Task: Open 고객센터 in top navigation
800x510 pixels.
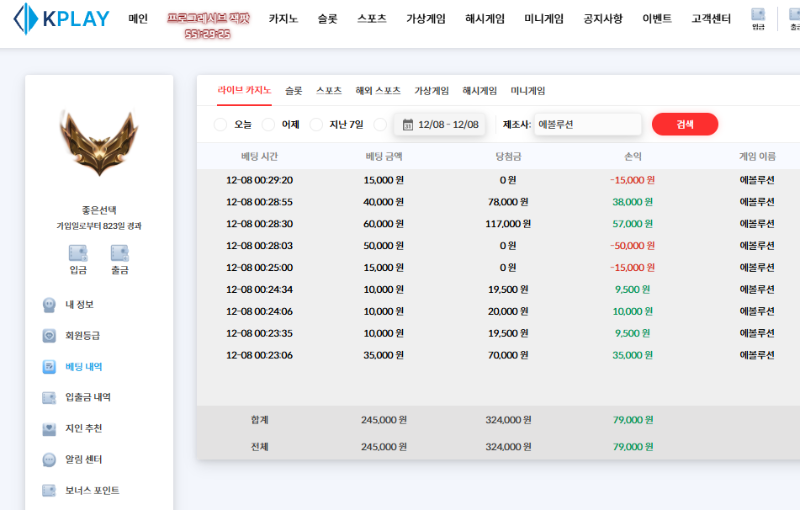Action: coord(711,19)
